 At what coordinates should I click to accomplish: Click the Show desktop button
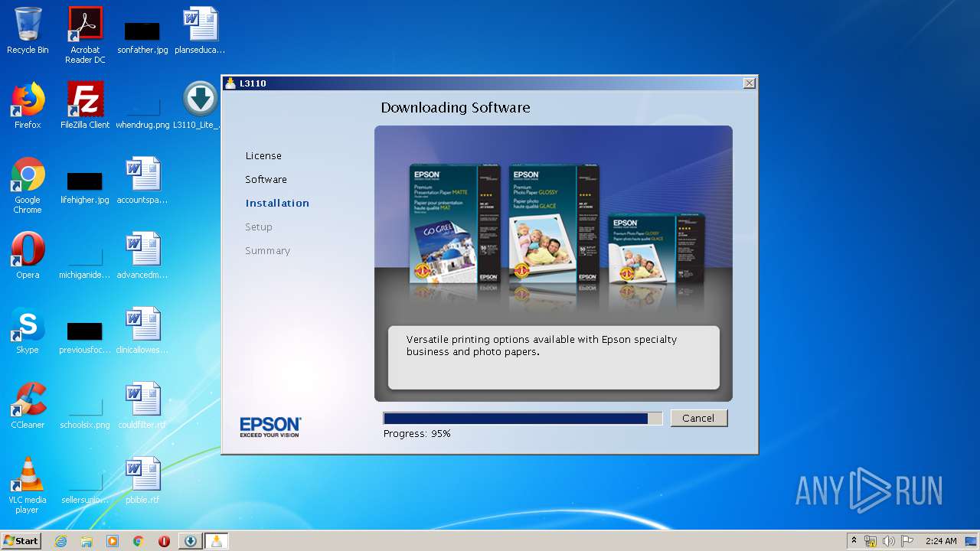(x=972, y=541)
